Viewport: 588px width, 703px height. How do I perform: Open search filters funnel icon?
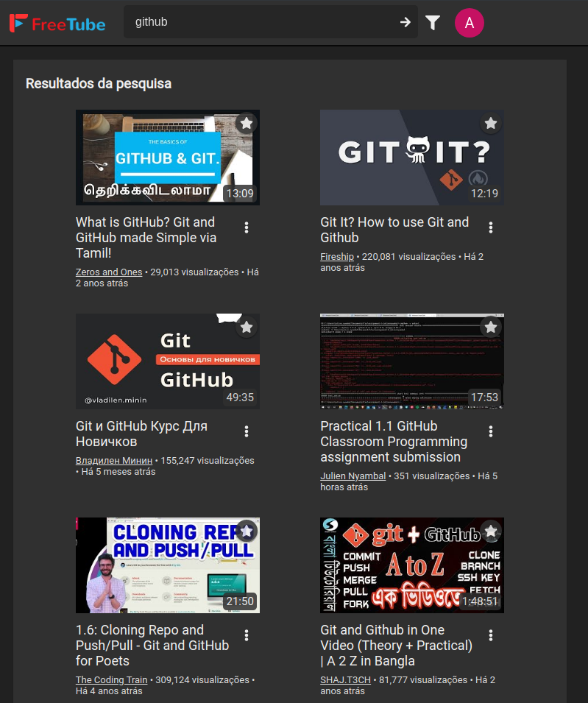click(433, 22)
